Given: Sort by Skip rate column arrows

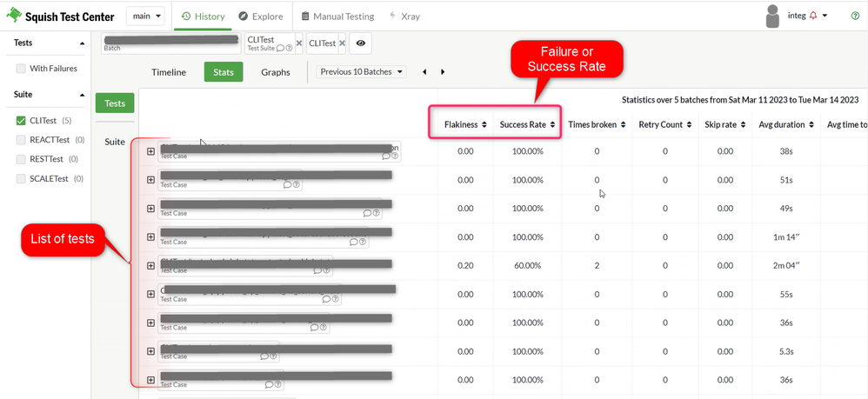Looking at the screenshot, I should point(743,125).
